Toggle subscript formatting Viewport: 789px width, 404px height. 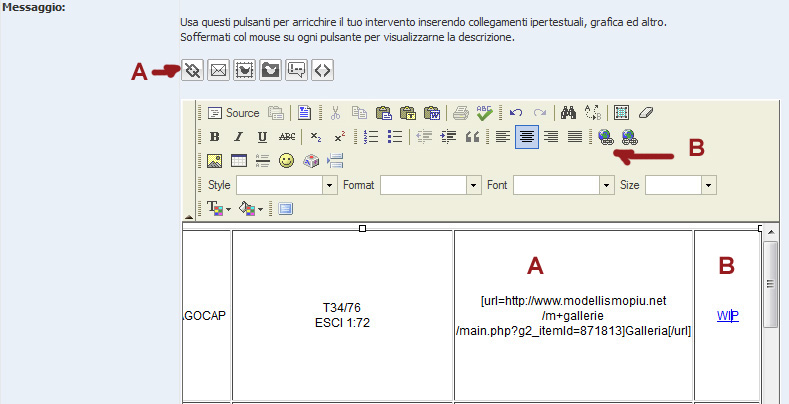[315, 137]
